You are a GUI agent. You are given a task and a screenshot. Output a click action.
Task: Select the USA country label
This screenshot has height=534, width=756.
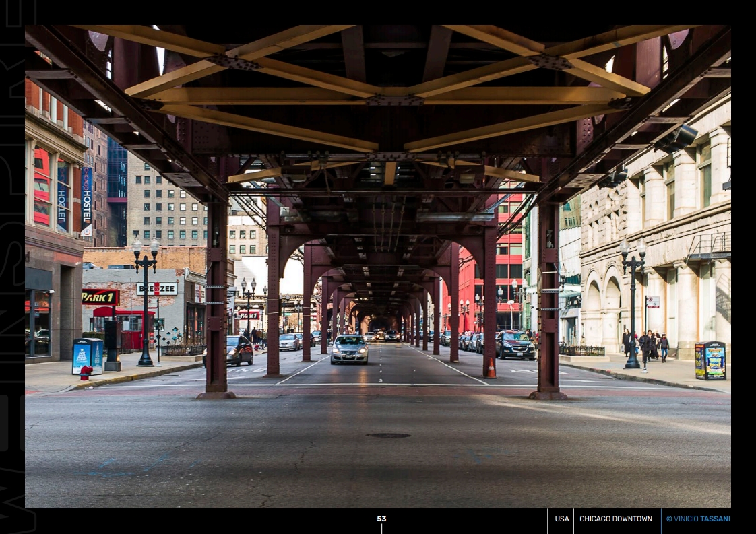[562, 519]
